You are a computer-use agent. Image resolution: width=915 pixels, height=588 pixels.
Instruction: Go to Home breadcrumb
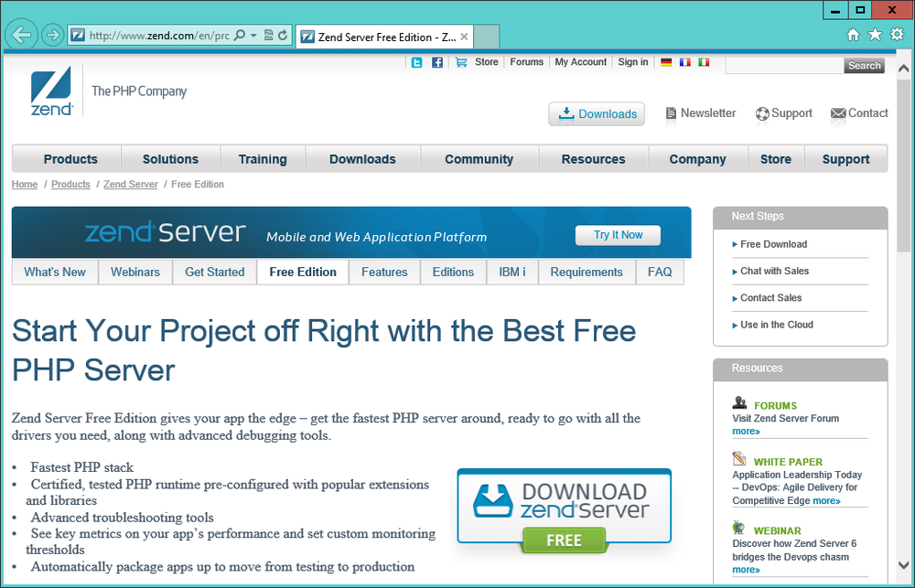[x=25, y=185]
